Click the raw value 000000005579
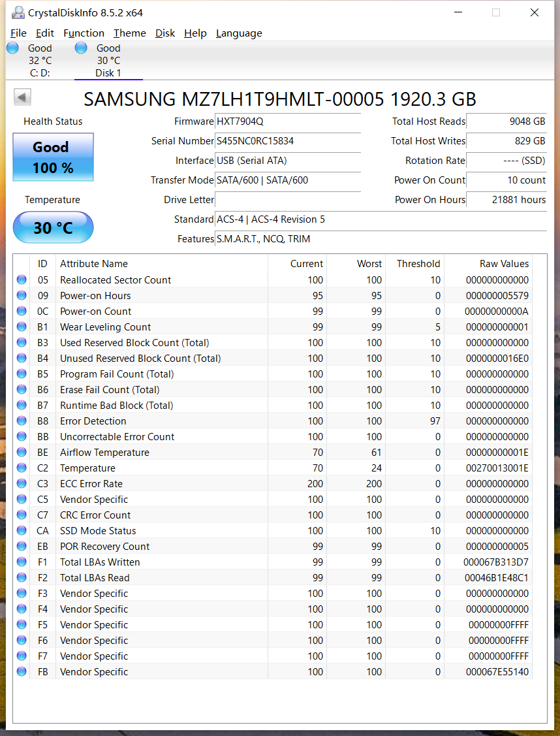Screen dimensions: 560x736 pyautogui.click(x=497, y=296)
